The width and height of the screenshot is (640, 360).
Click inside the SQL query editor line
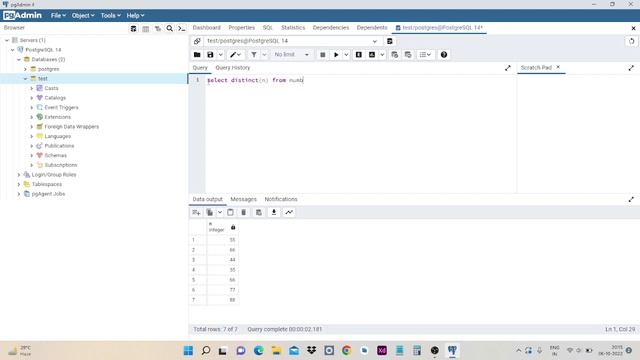[x=360, y=80]
